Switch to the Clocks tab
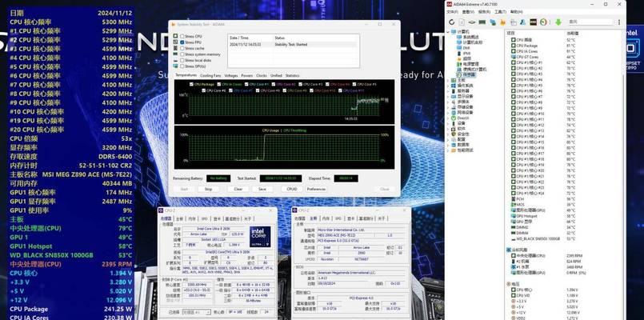 pyautogui.click(x=262, y=75)
